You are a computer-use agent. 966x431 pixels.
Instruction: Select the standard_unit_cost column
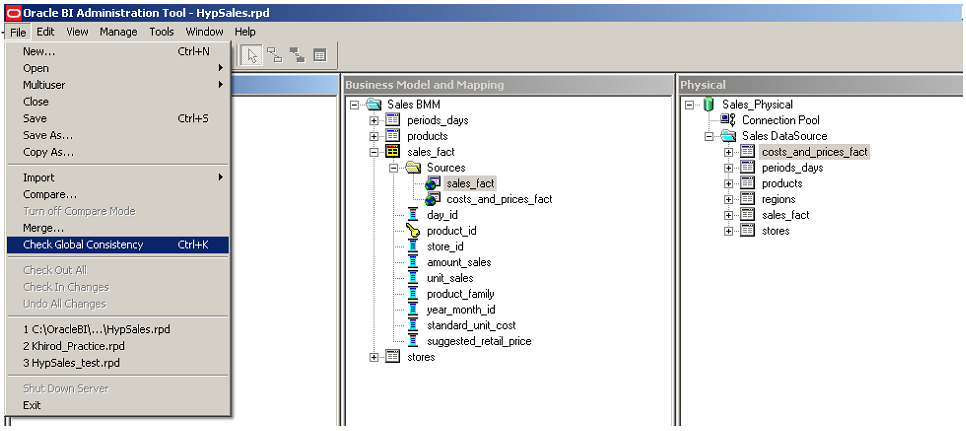(471, 325)
